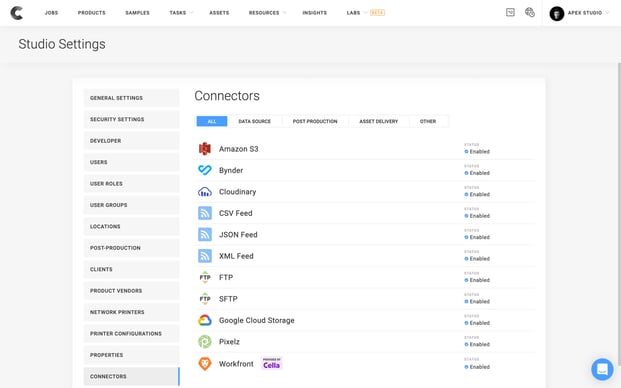Open the Products menu
Image resolution: width=621 pixels, height=388 pixels.
91,13
